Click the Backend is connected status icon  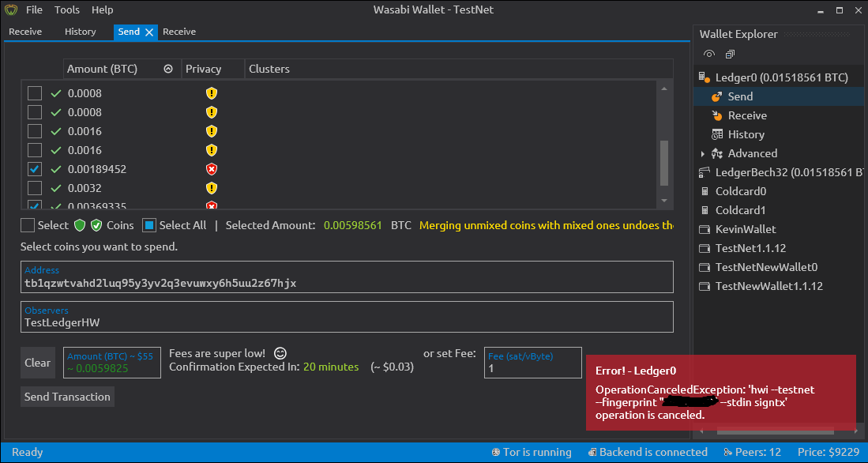592,453
